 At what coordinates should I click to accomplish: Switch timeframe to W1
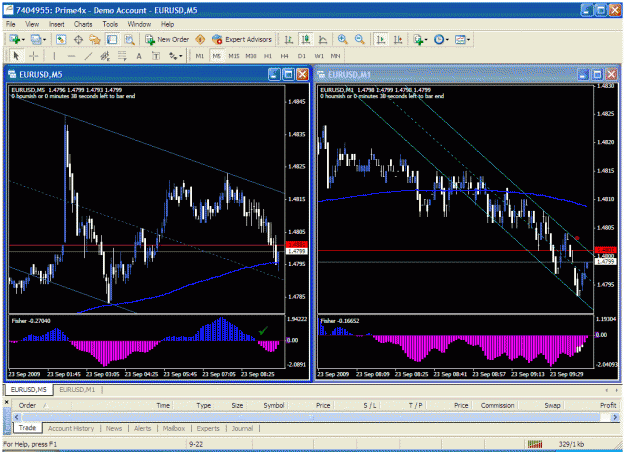coord(319,56)
